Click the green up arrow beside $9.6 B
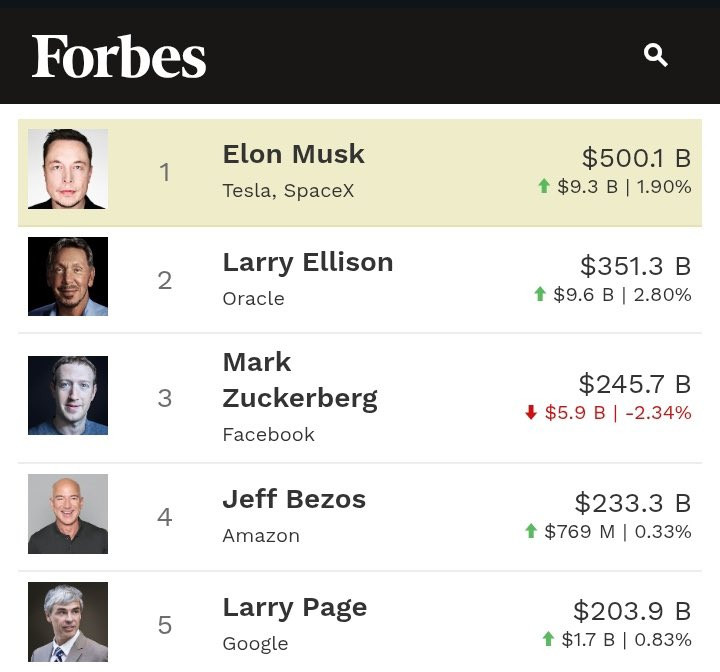 point(540,294)
